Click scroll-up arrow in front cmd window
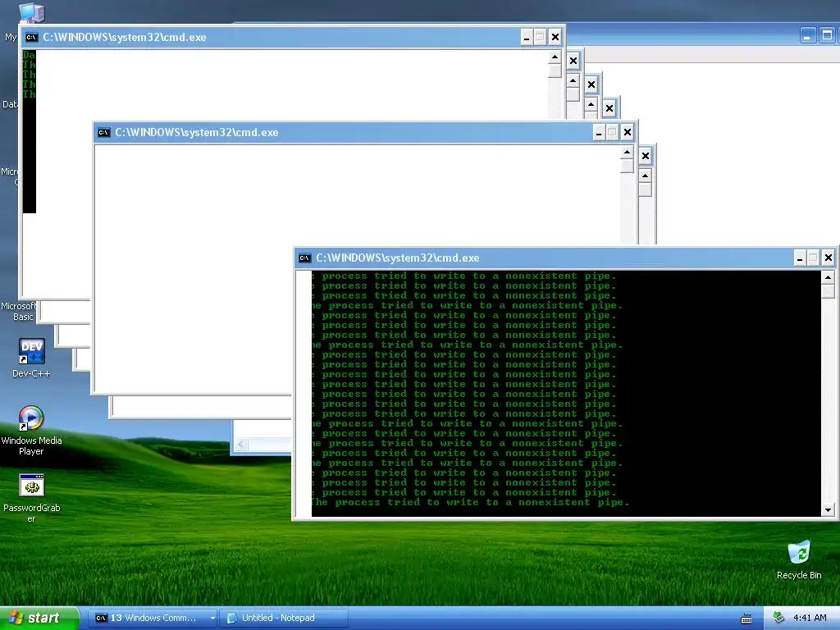Image resolution: width=840 pixels, height=630 pixels. [828, 277]
